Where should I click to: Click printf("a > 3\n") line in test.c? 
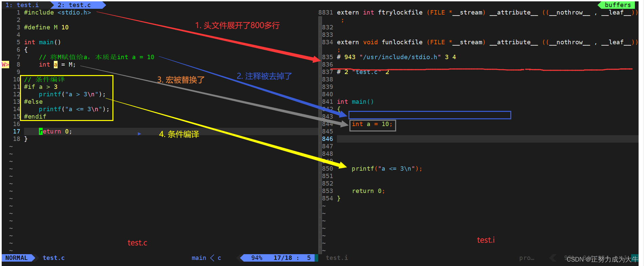[x=72, y=94]
